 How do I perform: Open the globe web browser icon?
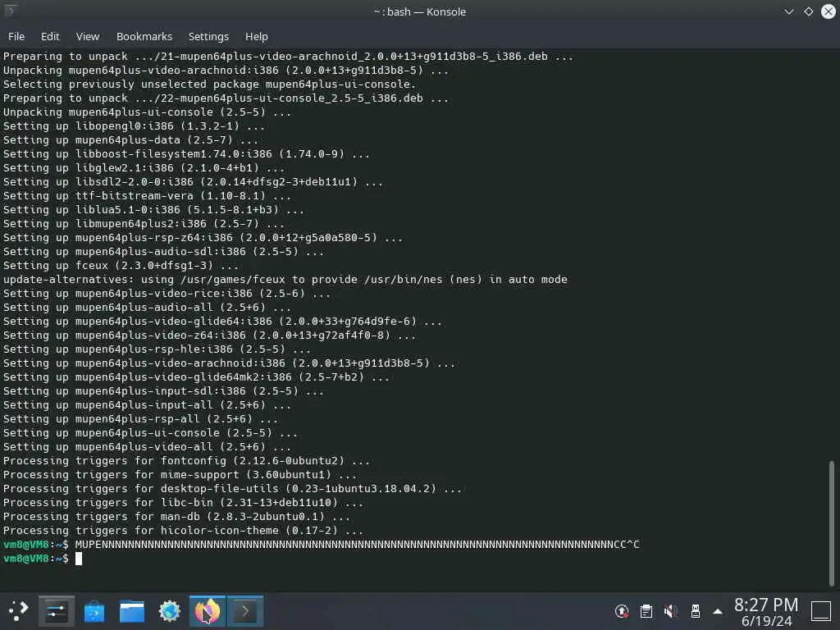pyautogui.click(x=169, y=611)
